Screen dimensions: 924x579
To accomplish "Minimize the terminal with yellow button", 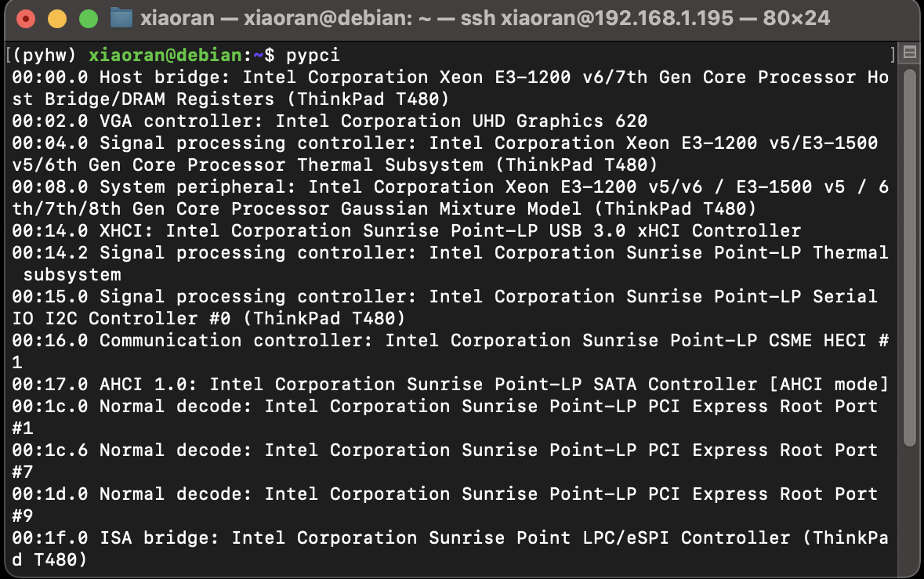I will click(56, 18).
